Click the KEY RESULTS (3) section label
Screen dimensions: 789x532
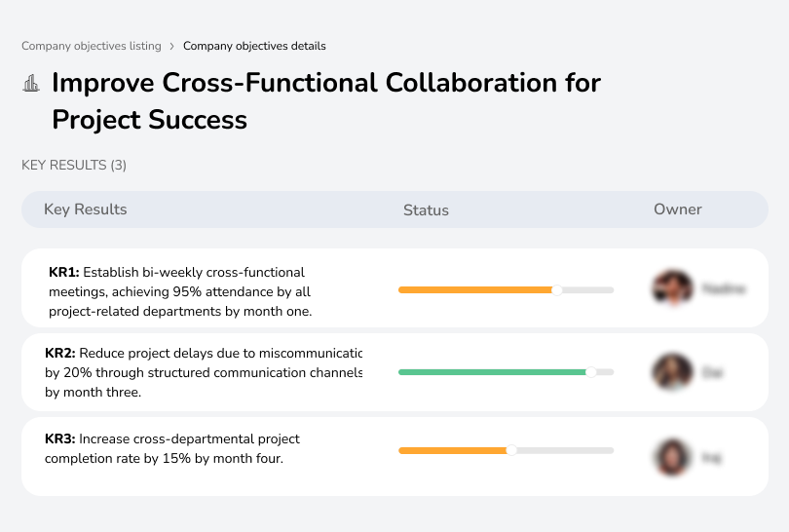point(74,166)
